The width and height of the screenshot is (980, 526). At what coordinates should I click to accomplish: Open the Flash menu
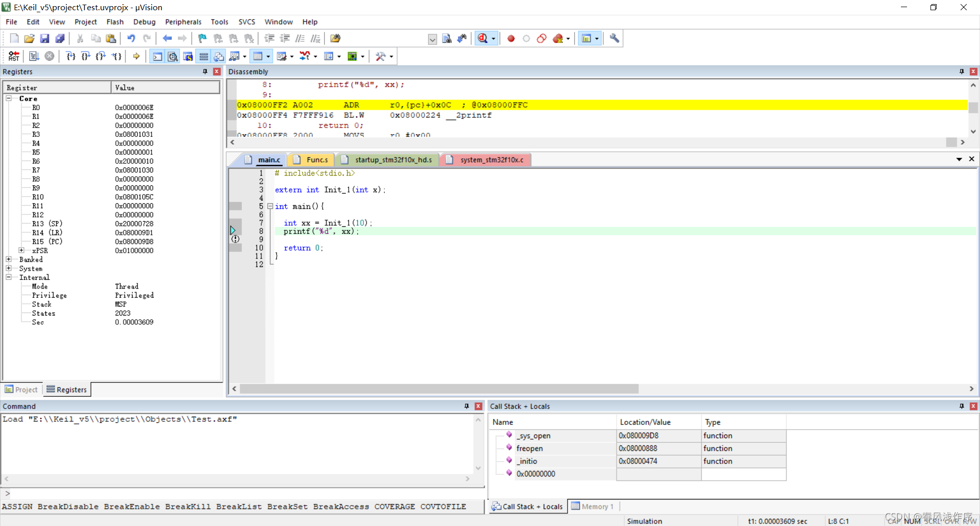coord(115,22)
